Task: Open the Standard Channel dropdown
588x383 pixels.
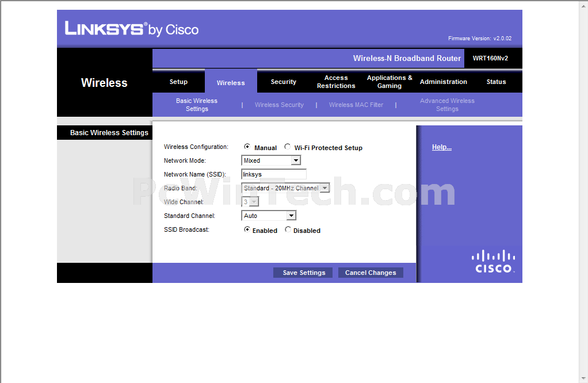Action: click(269, 216)
